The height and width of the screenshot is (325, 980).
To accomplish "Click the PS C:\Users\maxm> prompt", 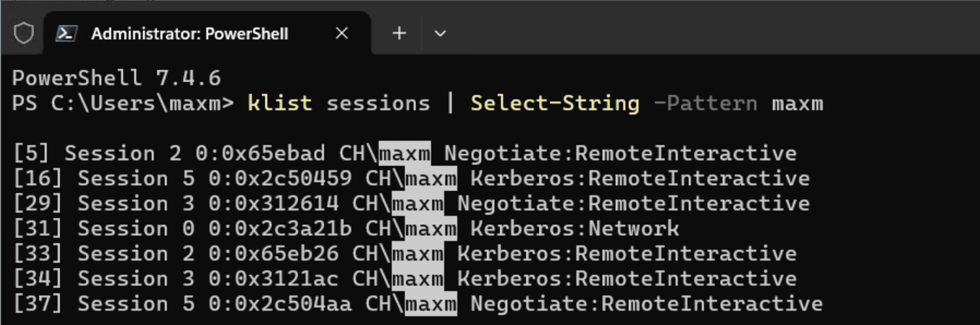I will click(123, 103).
